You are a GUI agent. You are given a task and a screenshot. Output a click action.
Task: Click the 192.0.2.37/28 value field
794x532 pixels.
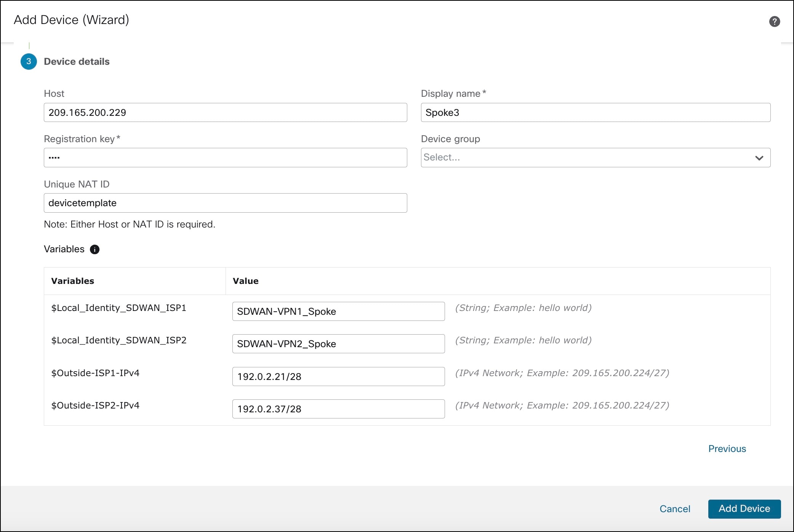[338, 409]
